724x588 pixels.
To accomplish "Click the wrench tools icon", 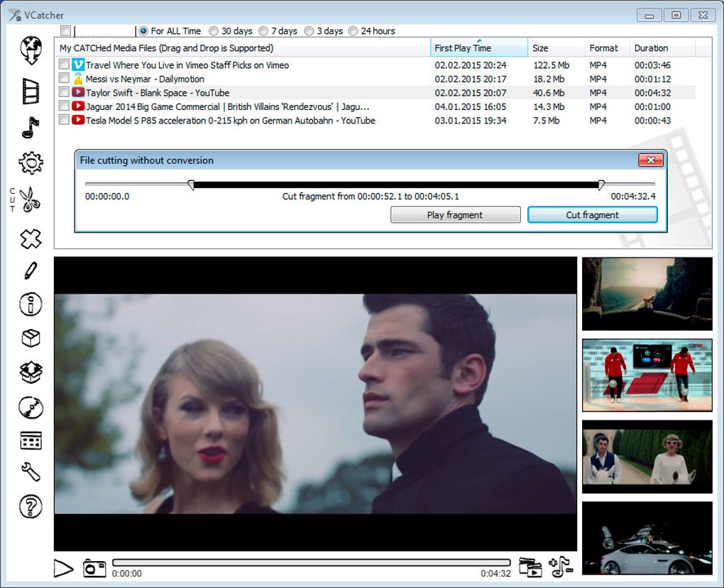I will tap(31, 472).
